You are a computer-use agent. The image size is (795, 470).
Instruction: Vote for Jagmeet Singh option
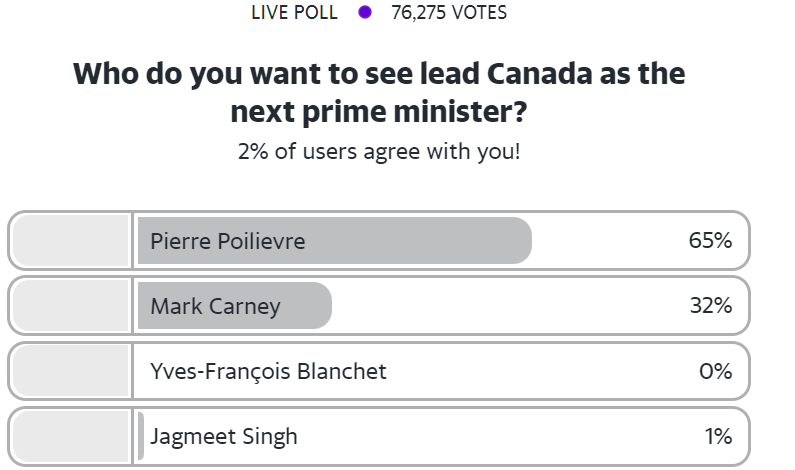coord(379,437)
